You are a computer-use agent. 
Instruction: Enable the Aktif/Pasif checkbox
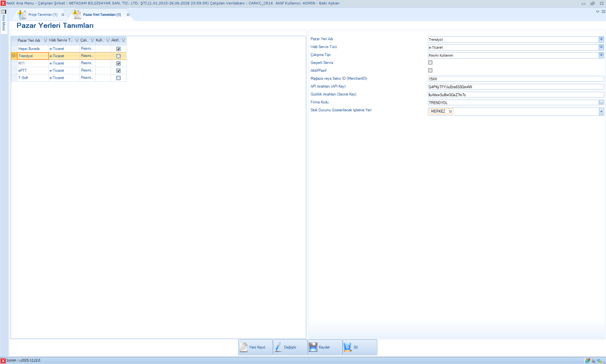430,71
